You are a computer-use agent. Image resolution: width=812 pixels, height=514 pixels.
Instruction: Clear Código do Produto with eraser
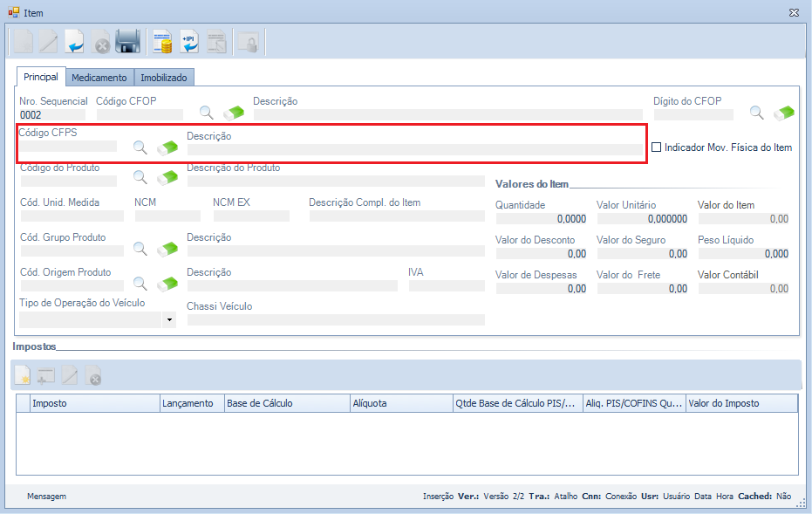167,178
